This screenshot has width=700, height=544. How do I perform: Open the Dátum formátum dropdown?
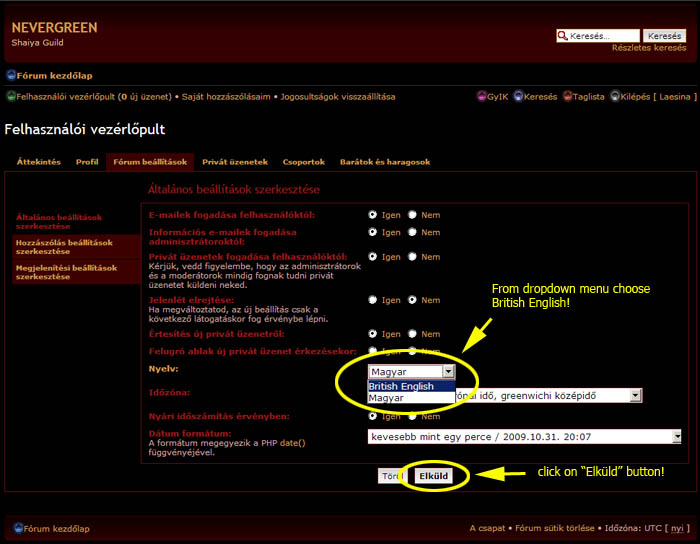tap(676, 436)
